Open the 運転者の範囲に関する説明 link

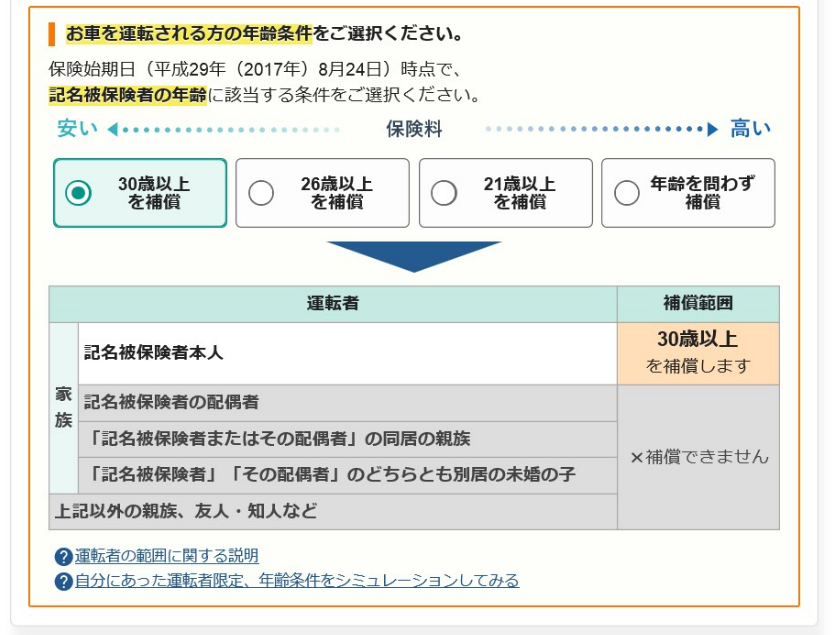coord(166,556)
